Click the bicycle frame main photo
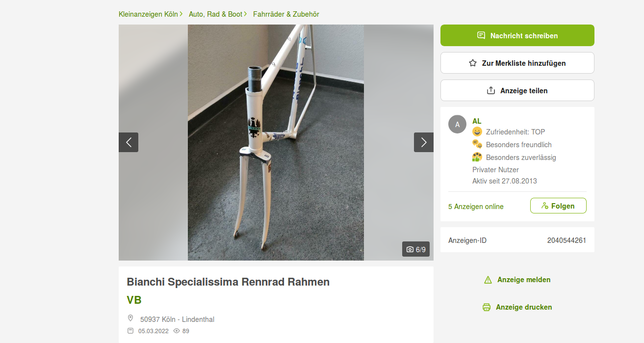This screenshot has width=644, height=343. point(276,142)
